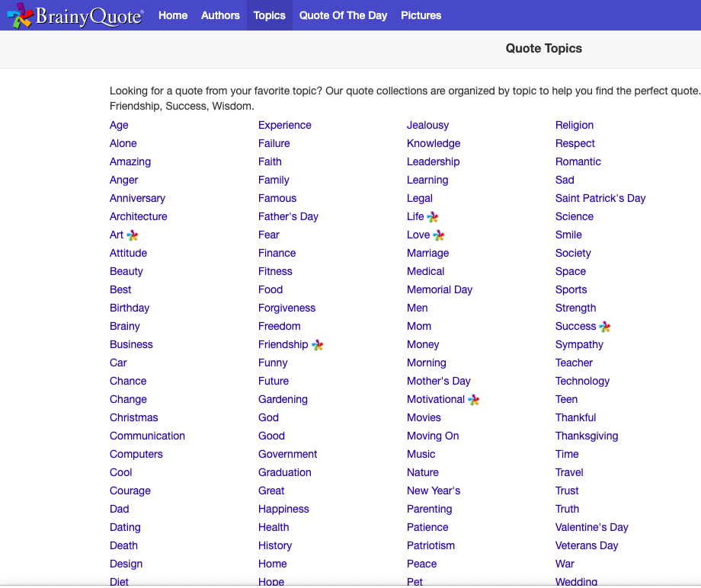This screenshot has height=588, width=701.
Task: Open the War topic link
Action: (x=565, y=564)
